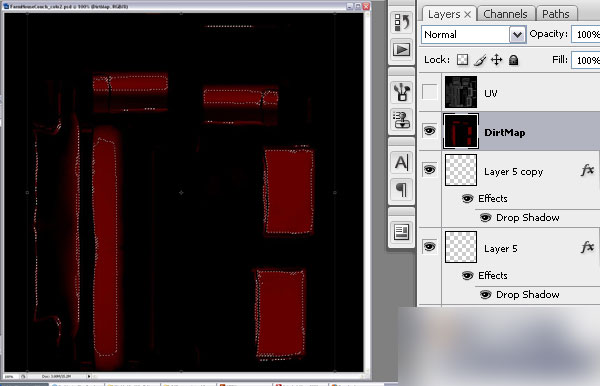Click the Fill value field
This screenshot has width=600, height=386.
585,60
